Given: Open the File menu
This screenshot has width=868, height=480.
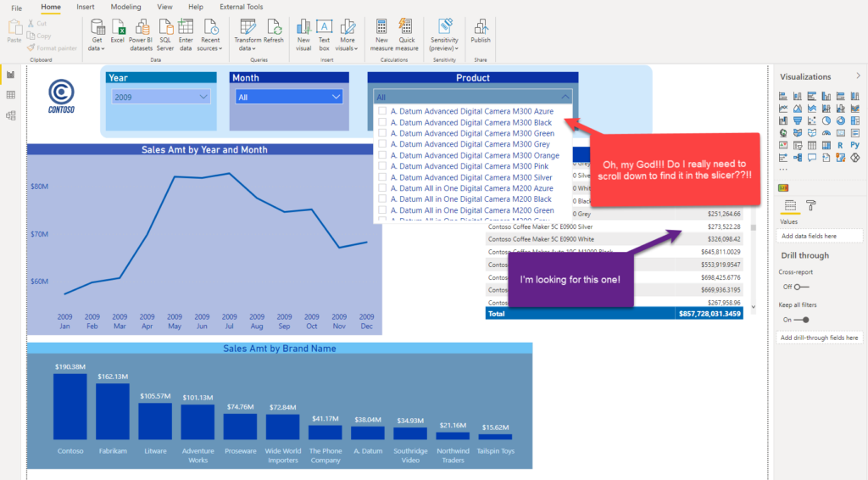Looking at the screenshot, I should 17,7.
